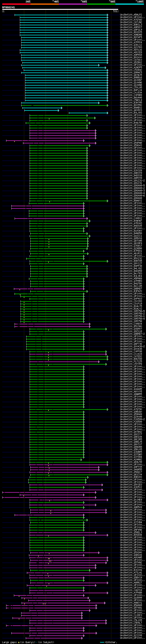Click label UniRef100_C4J934
The height and width of the screenshot is (644, 146).
coord(131,93)
